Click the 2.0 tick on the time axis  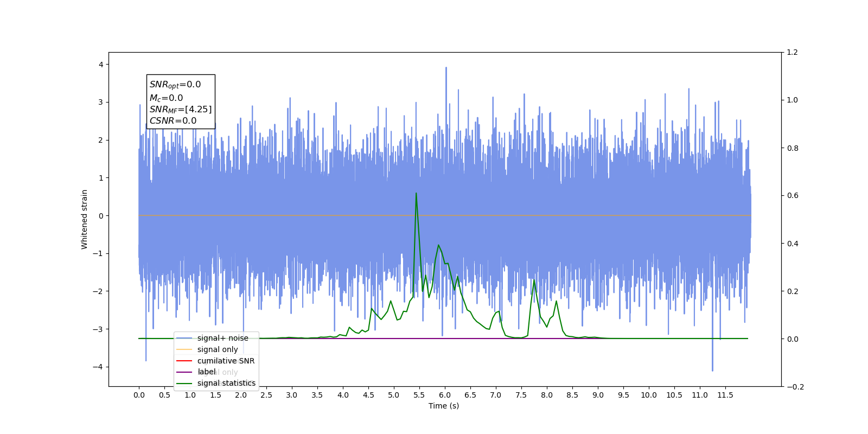click(x=241, y=395)
